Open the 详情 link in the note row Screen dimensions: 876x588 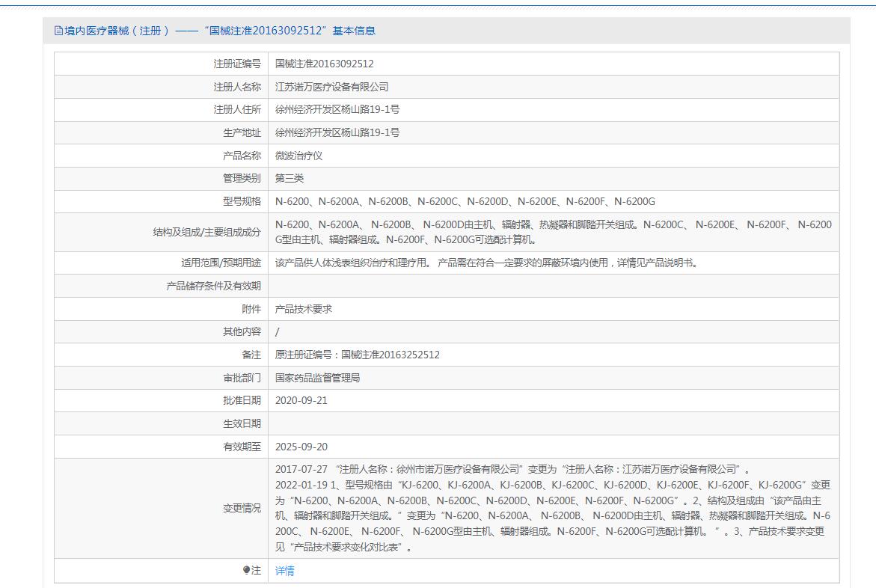point(284,571)
